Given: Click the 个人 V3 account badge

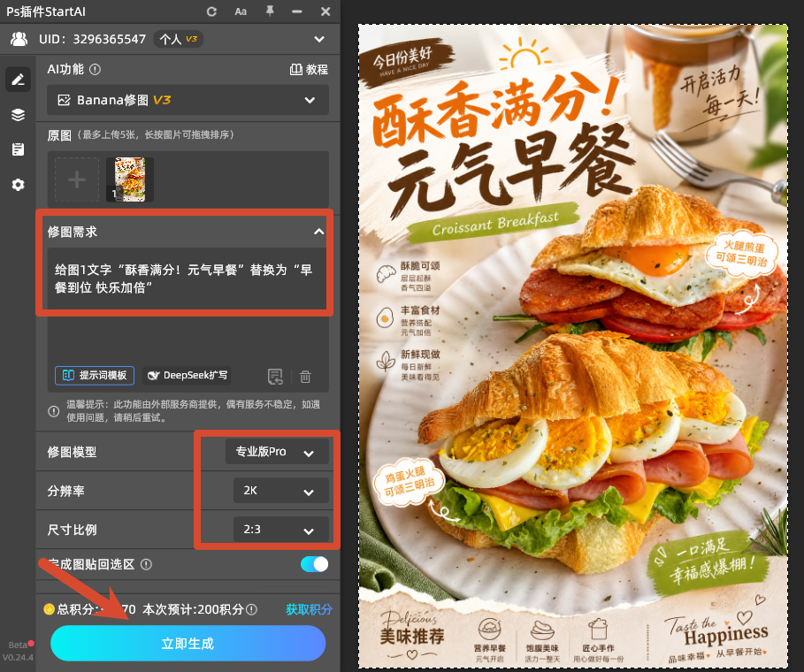Looking at the screenshot, I should [178, 39].
